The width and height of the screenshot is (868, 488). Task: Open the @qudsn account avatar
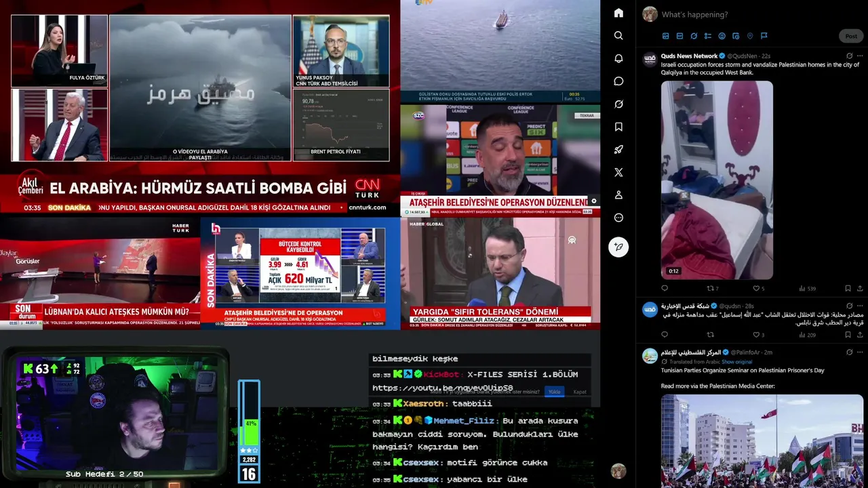[650, 309]
